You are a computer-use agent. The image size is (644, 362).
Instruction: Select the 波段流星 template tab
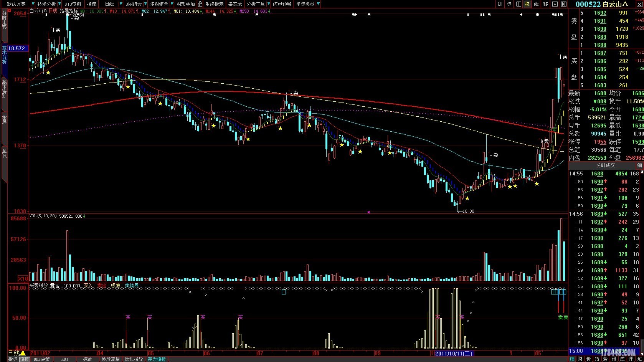111,359
